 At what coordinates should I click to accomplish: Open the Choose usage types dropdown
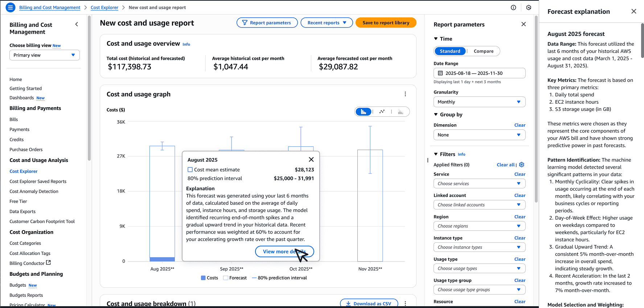479,269
